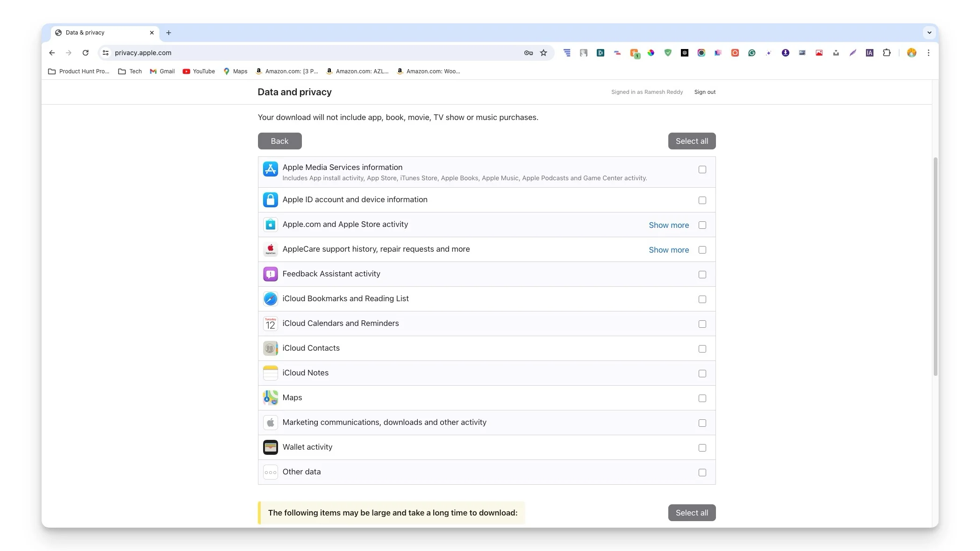This screenshot has height=551, width=980.
Task: Check iCloud Notes checkbox
Action: coord(702,374)
